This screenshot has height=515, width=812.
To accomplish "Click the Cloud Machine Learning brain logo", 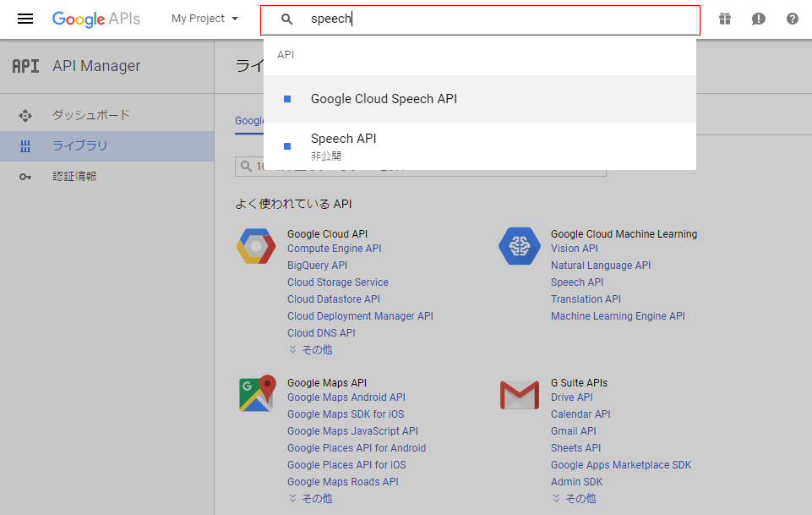I will pyautogui.click(x=519, y=246).
